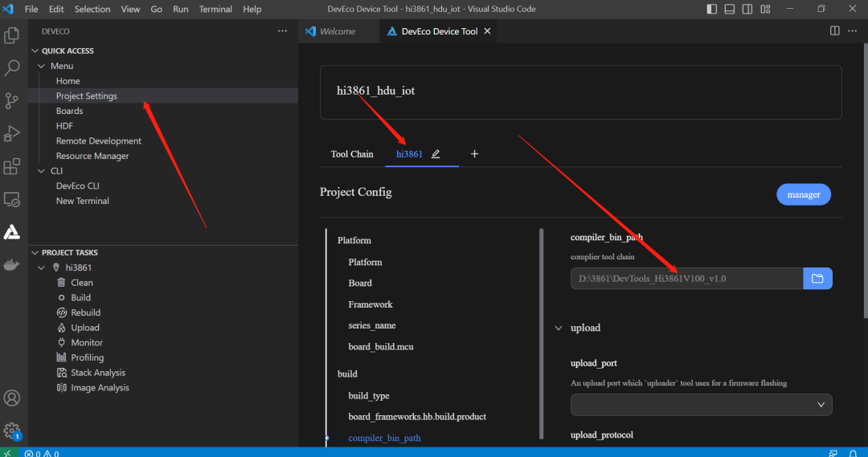Click the blue manager button
The width and height of the screenshot is (868, 457).
point(803,194)
